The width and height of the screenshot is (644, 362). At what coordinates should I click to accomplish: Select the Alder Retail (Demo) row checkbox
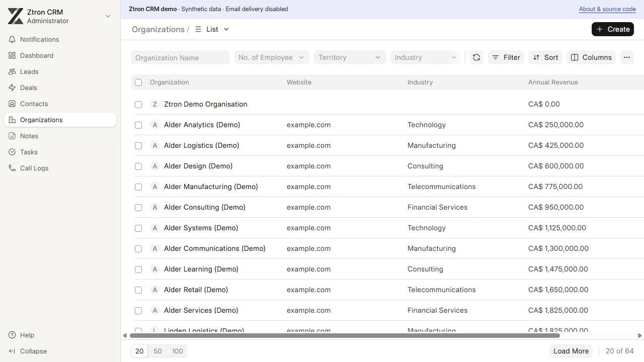click(138, 290)
